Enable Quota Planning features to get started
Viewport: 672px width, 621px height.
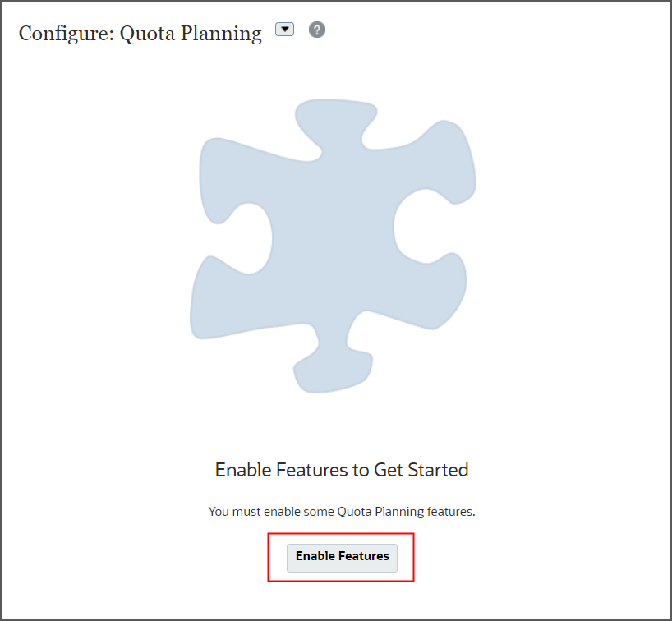click(x=342, y=557)
